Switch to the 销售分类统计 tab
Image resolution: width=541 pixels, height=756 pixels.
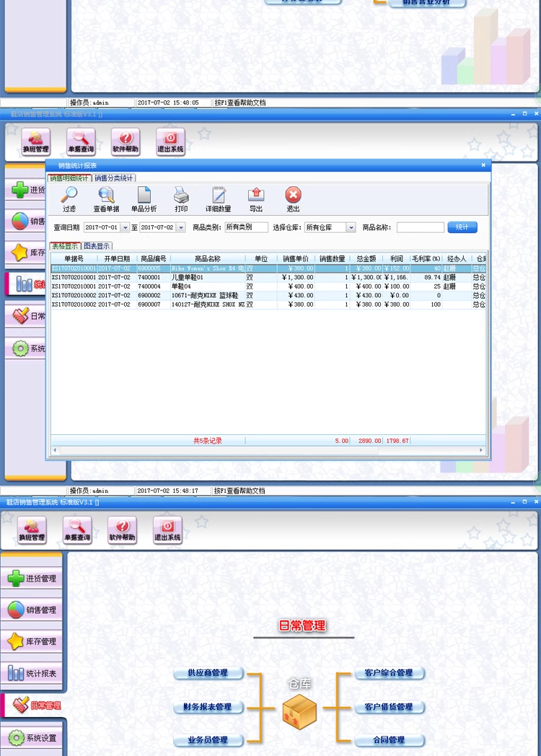coord(114,178)
